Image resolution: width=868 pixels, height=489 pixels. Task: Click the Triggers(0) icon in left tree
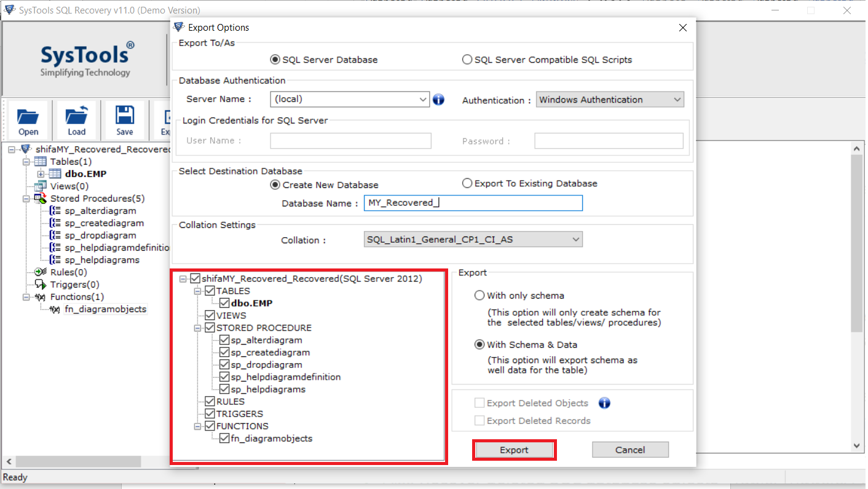point(41,284)
